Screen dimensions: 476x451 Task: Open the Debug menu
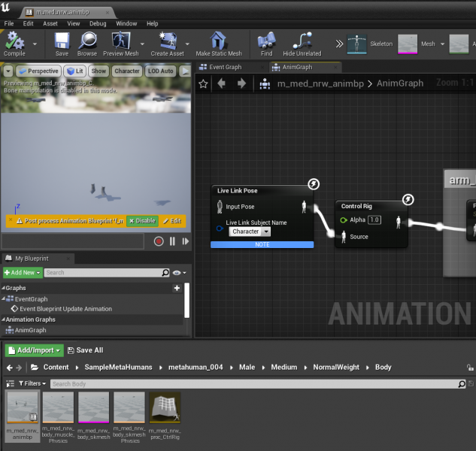point(98,23)
